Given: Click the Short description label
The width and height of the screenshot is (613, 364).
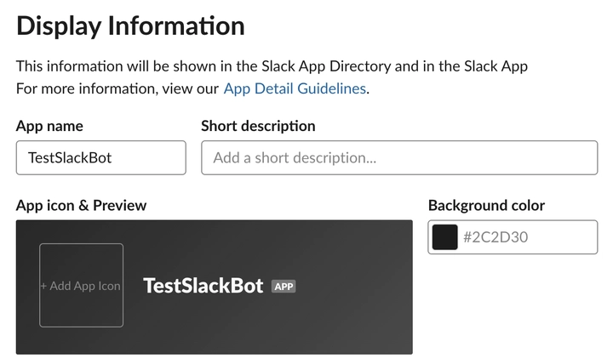Looking at the screenshot, I should (258, 126).
